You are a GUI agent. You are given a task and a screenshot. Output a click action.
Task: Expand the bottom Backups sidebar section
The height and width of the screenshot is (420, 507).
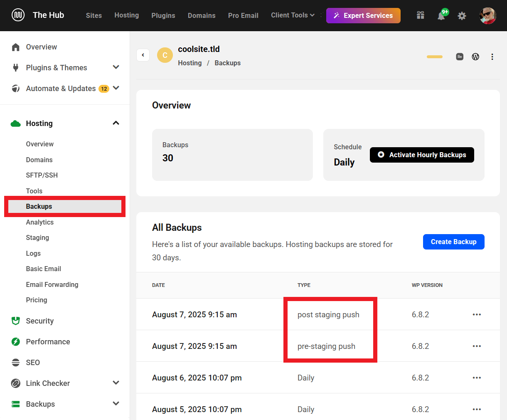(x=116, y=403)
